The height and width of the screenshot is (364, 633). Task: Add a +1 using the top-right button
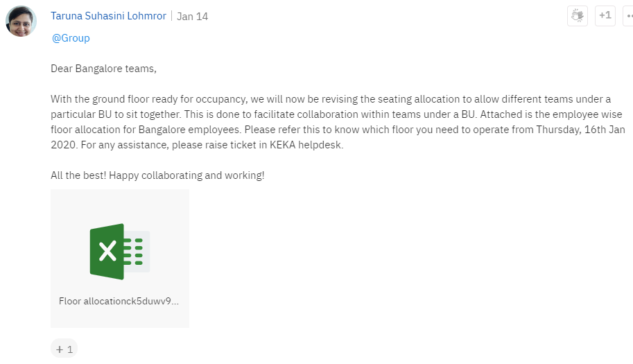click(605, 16)
